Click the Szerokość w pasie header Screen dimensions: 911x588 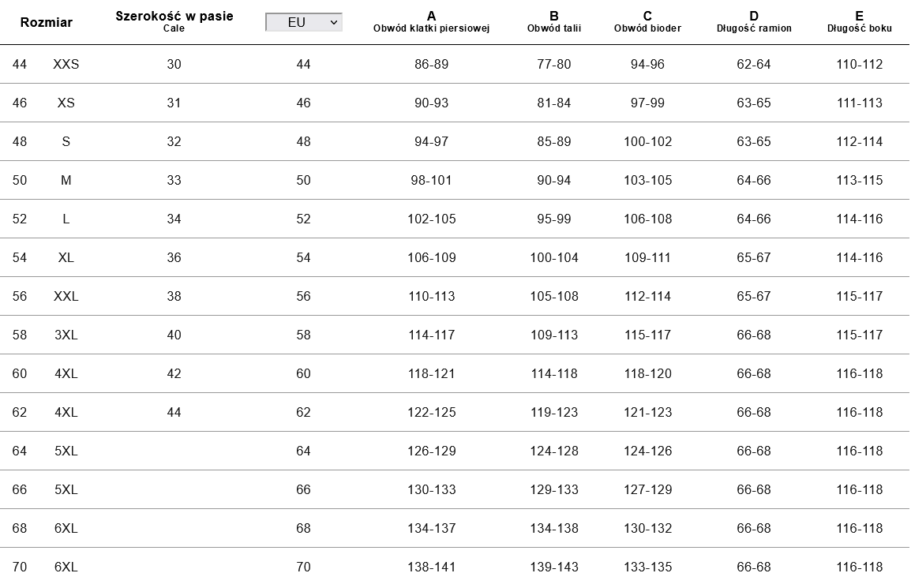[x=174, y=17]
